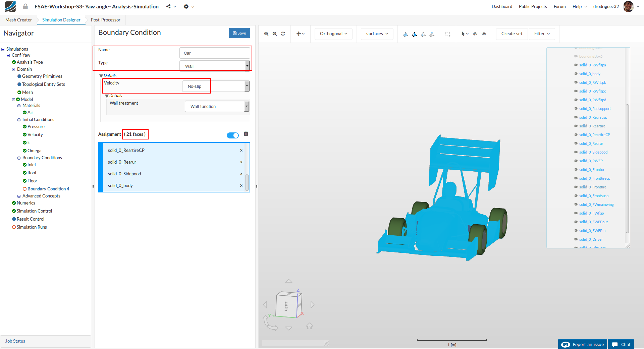Screen dimensions: 644x349
Task: Rotate view up with the top arrow
Action: tap(289, 281)
